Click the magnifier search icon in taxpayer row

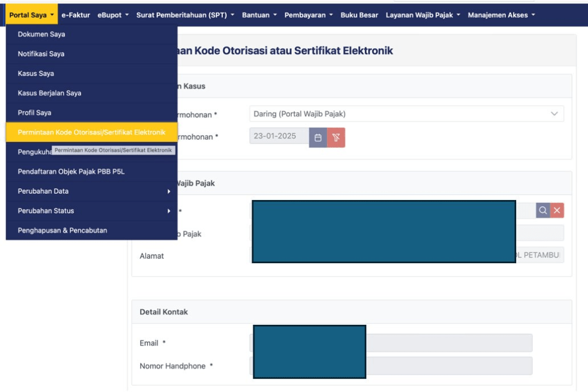click(x=543, y=210)
